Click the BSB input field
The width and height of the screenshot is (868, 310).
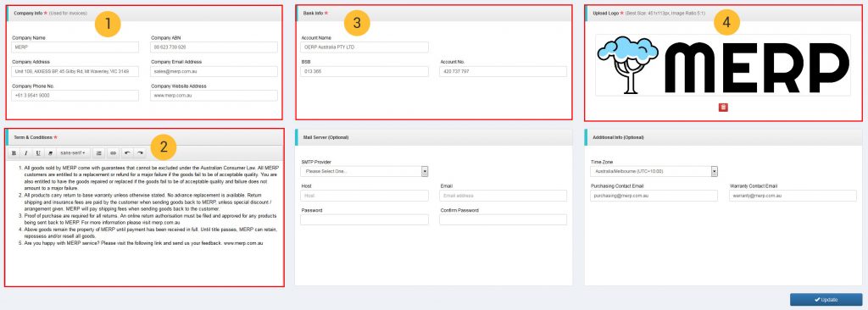364,71
